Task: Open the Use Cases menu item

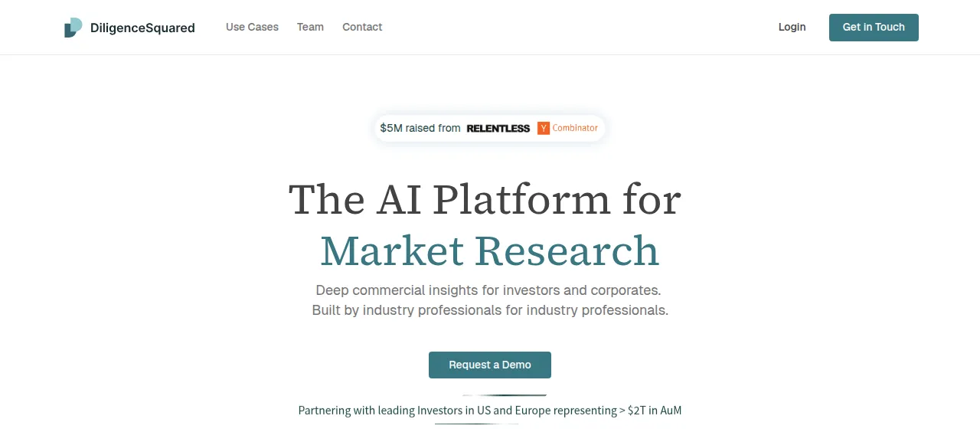Action: [x=252, y=27]
